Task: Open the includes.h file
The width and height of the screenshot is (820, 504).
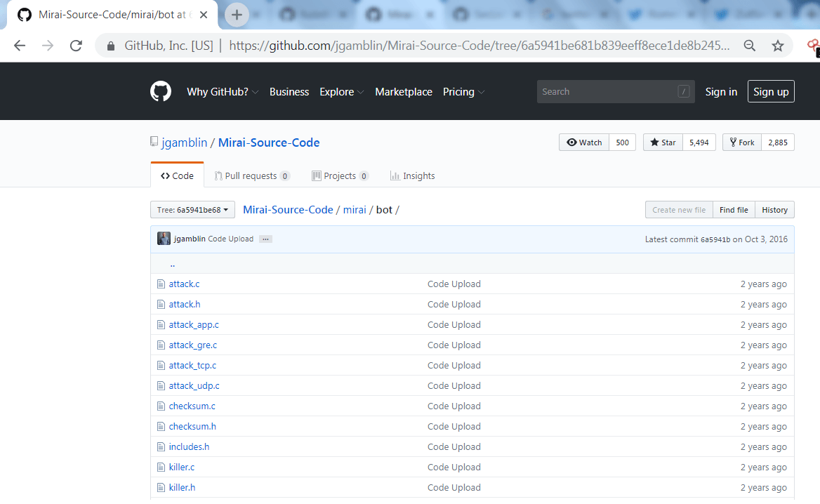Action: coord(189,447)
